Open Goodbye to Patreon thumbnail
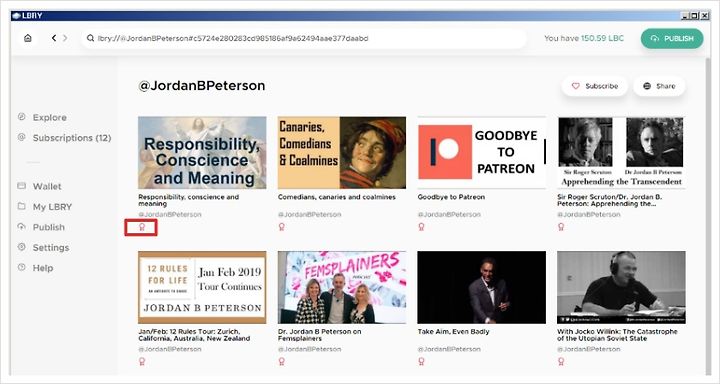Image resolution: width=720 pixels, height=384 pixels. (482, 152)
